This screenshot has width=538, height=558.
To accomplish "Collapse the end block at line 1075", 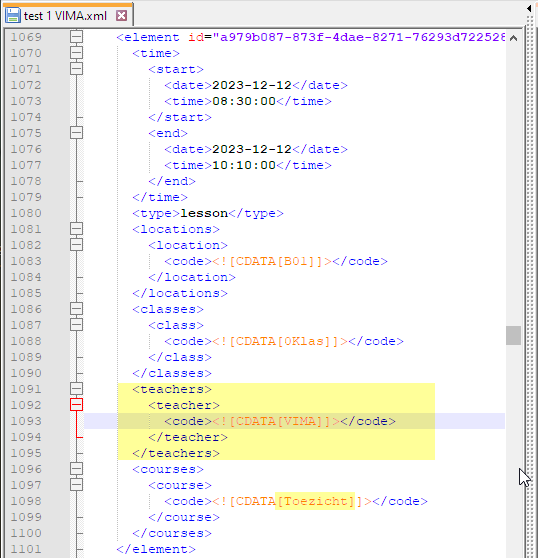I will tap(77, 133).
